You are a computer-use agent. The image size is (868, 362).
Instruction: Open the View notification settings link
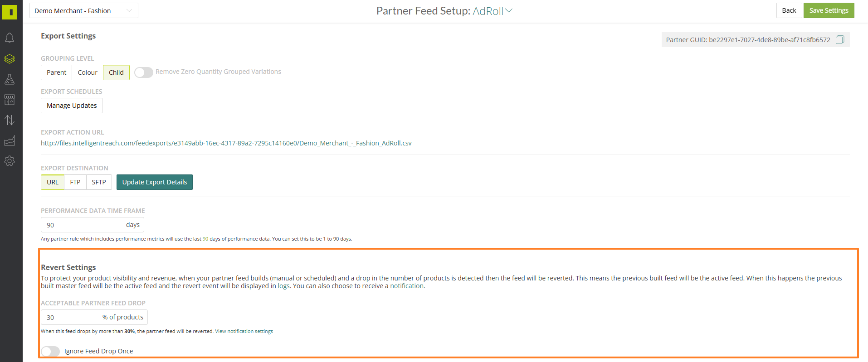click(x=244, y=331)
